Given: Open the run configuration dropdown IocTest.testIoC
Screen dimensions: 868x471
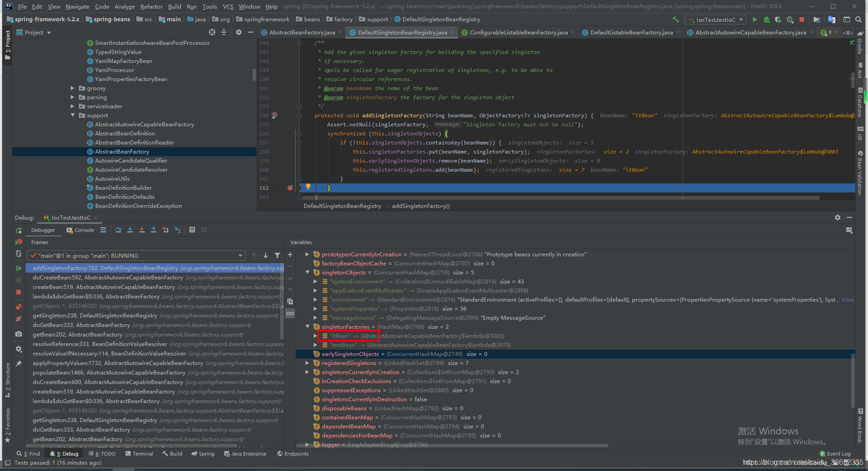Looking at the screenshot, I should pos(716,19).
